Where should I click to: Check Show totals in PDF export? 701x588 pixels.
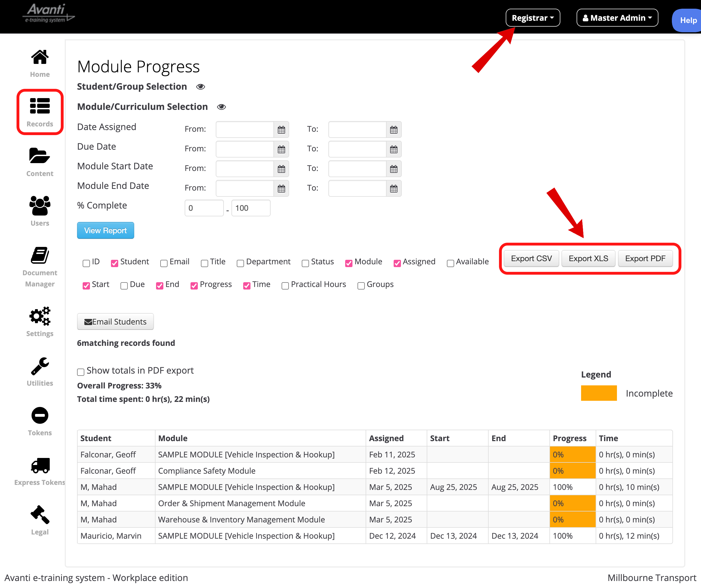click(x=81, y=372)
